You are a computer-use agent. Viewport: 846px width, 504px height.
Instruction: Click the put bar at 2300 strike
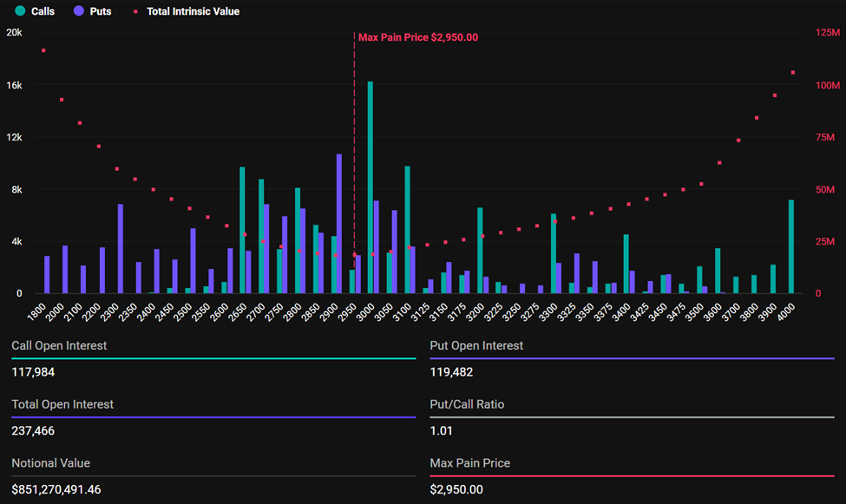121,249
